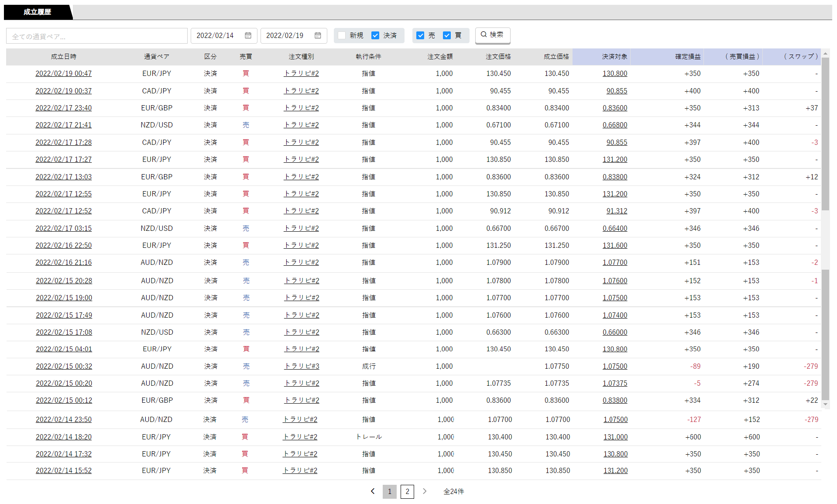Open calendar for end date 2022/02/19
Screen dimensions: 837x504
pos(318,35)
